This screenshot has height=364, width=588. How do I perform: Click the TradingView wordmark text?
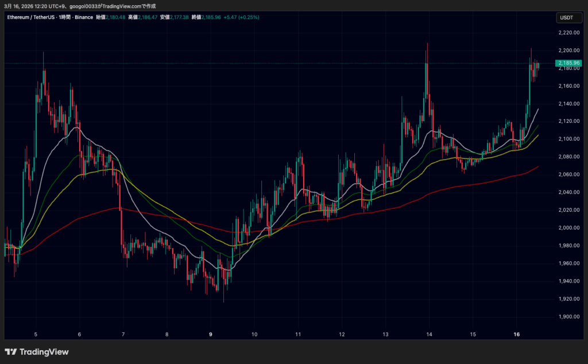click(44, 351)
